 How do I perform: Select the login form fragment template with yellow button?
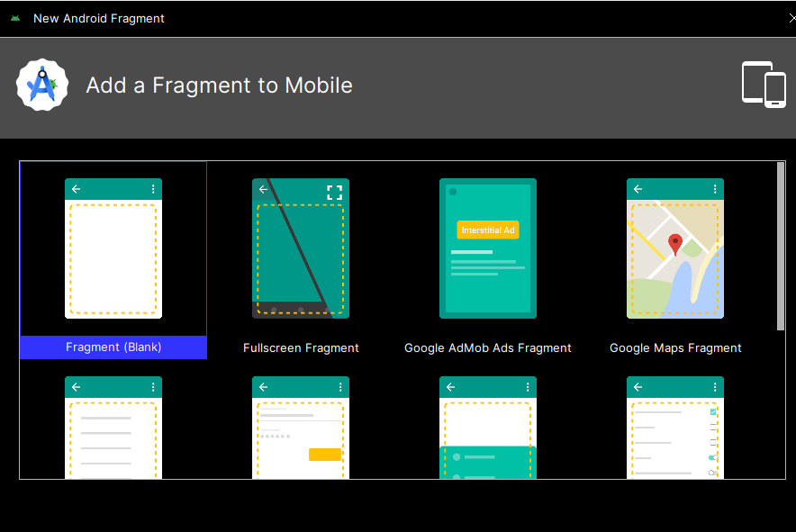[x=301, y=428]
